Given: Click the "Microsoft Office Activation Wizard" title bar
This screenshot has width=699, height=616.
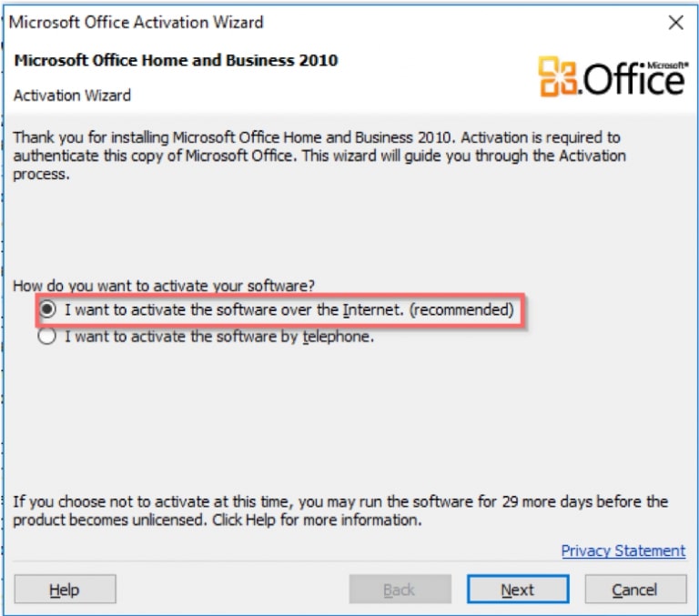Looking at the screenshot, I should [137, 23].
